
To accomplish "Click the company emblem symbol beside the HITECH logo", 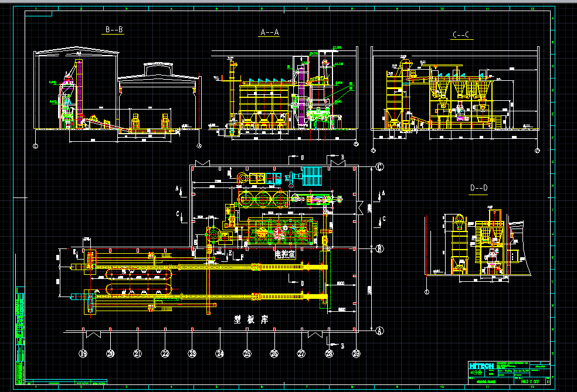I will [477, 372].
